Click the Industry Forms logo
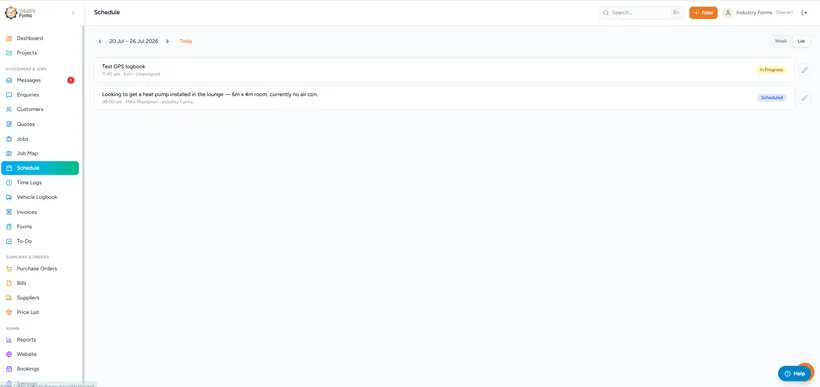The image size is (820, 387). 20,13
